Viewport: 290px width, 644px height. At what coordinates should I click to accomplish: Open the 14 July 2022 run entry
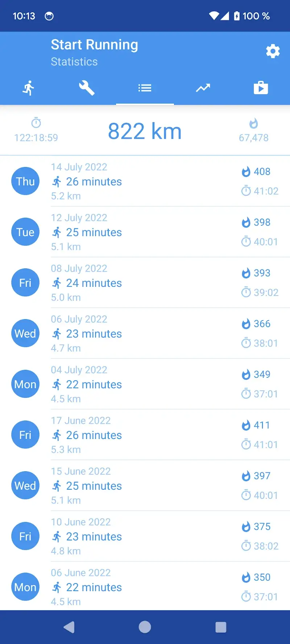pos(145,181)
